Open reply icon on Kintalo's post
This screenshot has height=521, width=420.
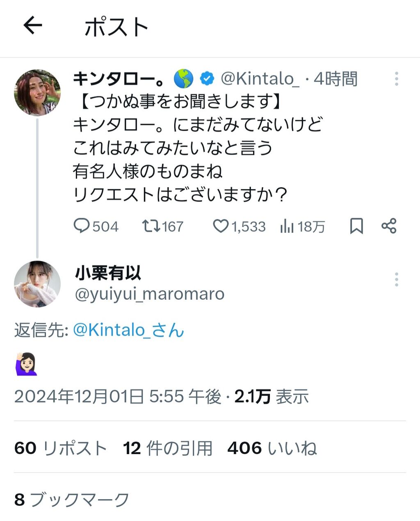coord(81,226)
